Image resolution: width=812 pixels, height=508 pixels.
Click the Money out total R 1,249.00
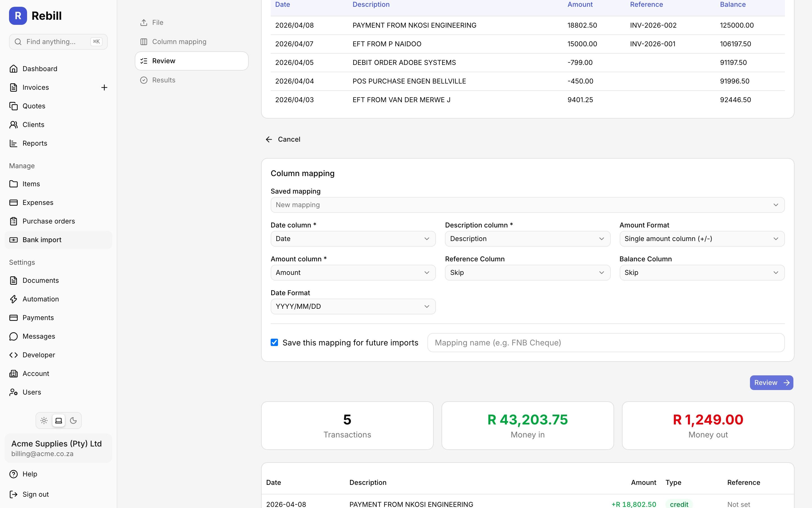coord(708,420)
